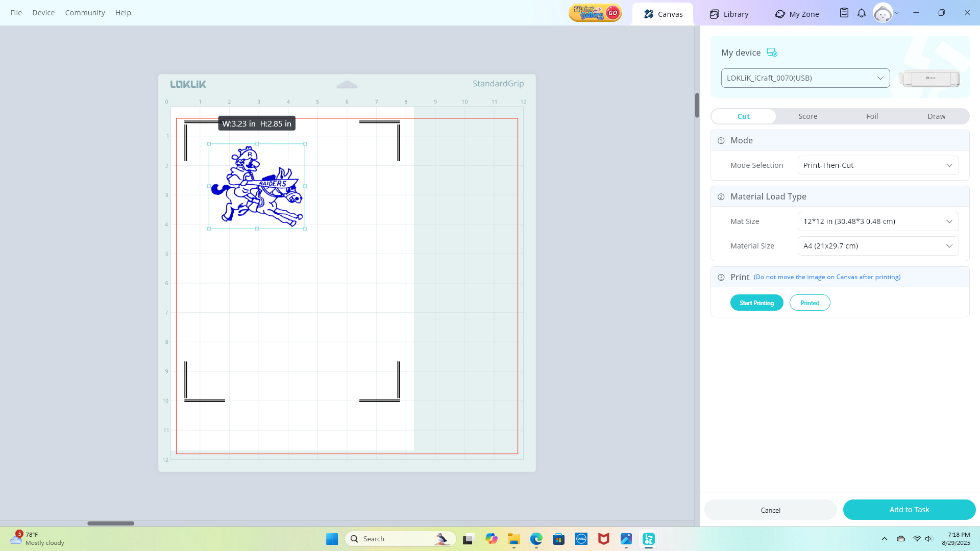Open the LOKLiK app in the taskbar

649,539
